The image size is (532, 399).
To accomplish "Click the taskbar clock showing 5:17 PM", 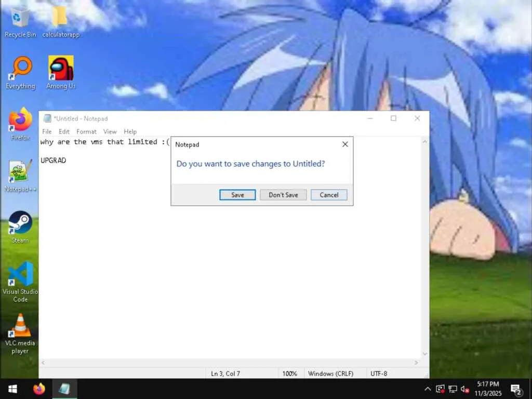I will click(x=488, y=389).
